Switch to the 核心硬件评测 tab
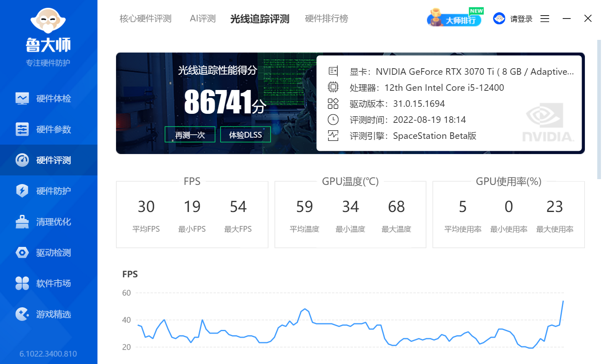The image size is (603, 364). [x=146, y=18]
